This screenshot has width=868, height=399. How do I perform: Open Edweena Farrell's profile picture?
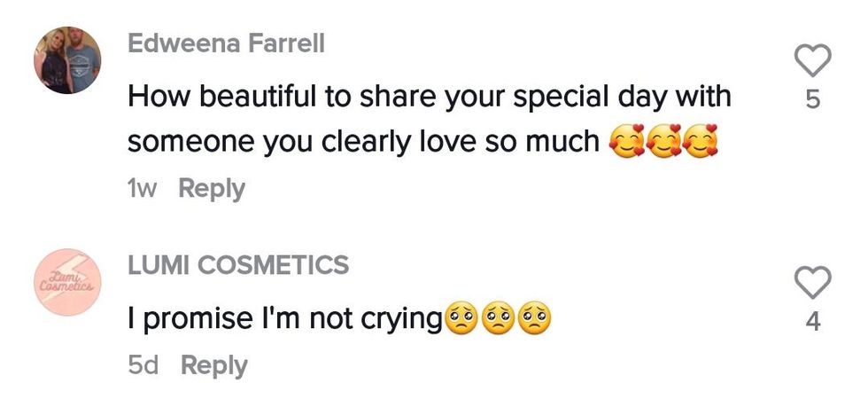(67, 60)
